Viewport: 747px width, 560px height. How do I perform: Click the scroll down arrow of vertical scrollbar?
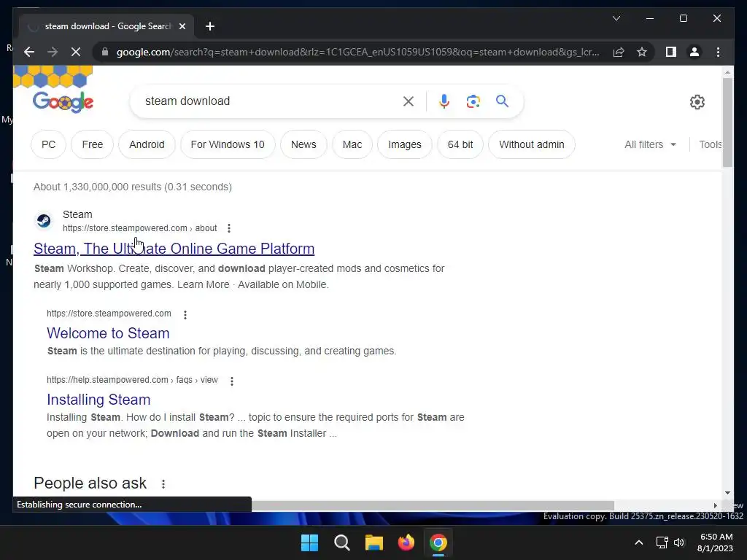click(x=727, y=494)
